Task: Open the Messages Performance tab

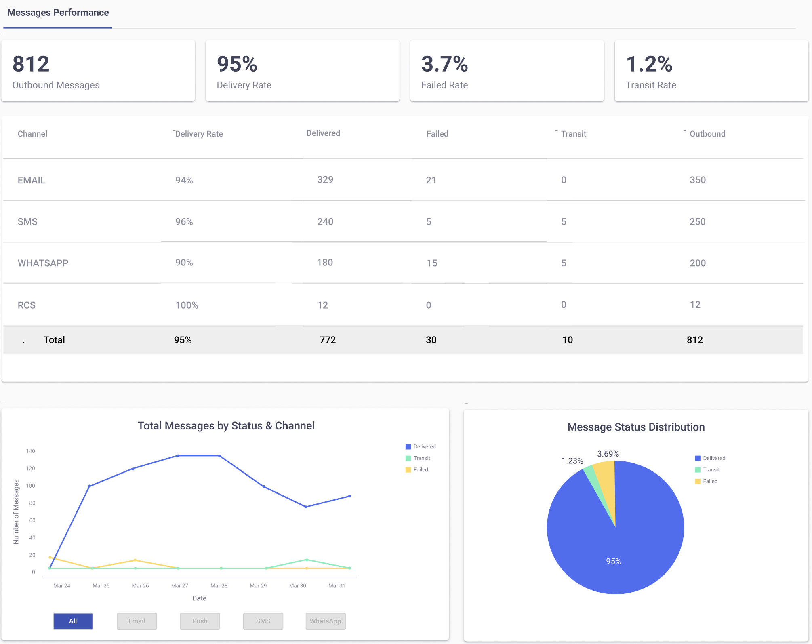Action: 58,13
